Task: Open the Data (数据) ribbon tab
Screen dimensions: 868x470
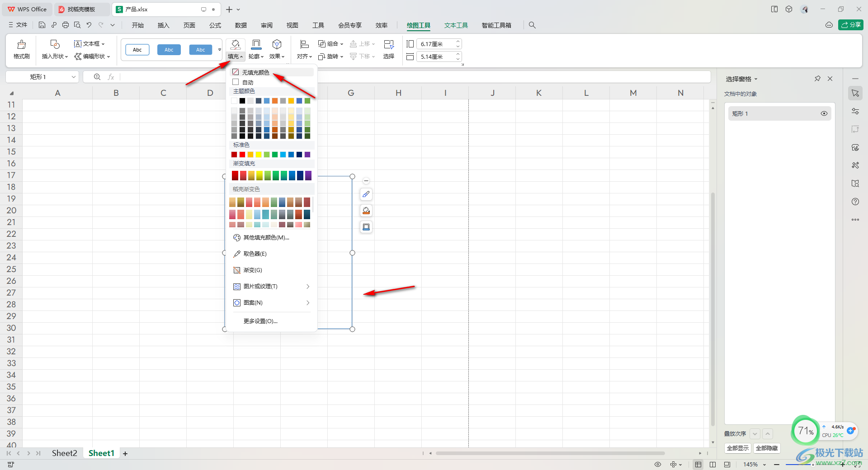Action: pyautogui.click(x=241, y=25)
